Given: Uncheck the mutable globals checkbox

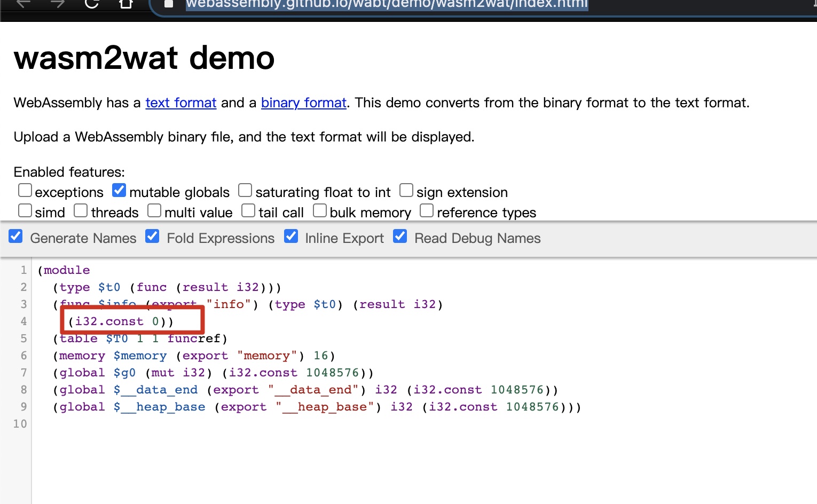Looking at the screenshot, I should tap(119, 190).
